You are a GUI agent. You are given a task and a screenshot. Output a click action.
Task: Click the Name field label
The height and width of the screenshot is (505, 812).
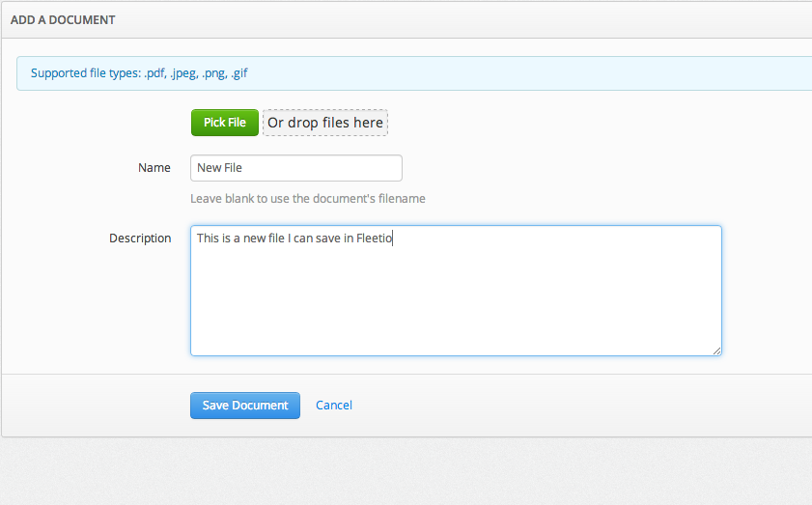coord(154,168)
